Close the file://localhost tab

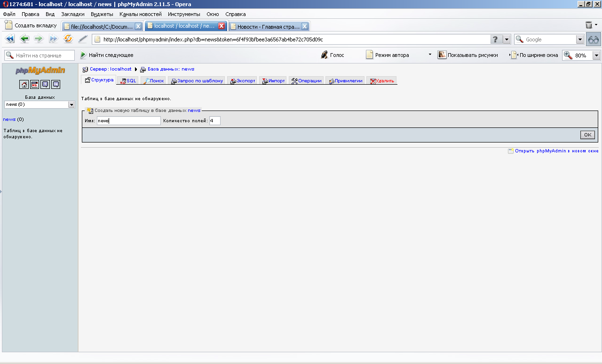click(138, 26)
